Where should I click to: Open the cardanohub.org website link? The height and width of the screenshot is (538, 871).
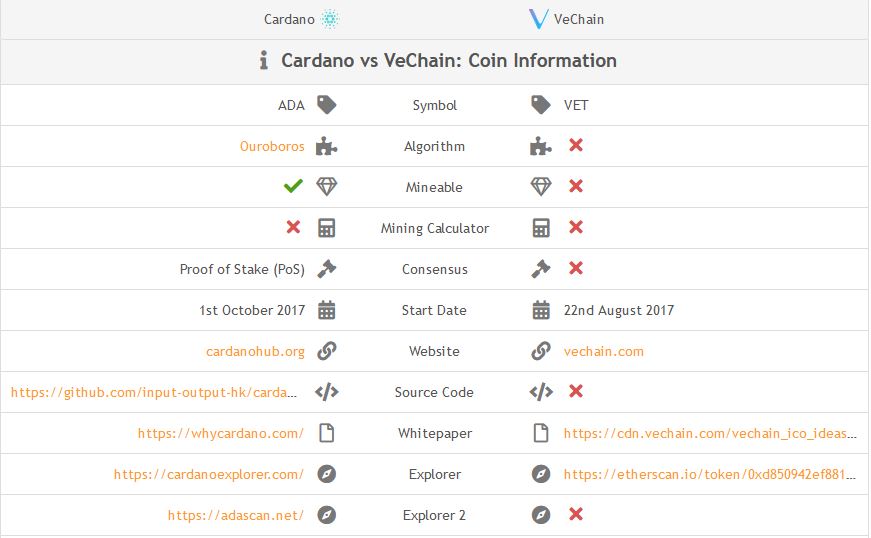[x=256, y=351]
